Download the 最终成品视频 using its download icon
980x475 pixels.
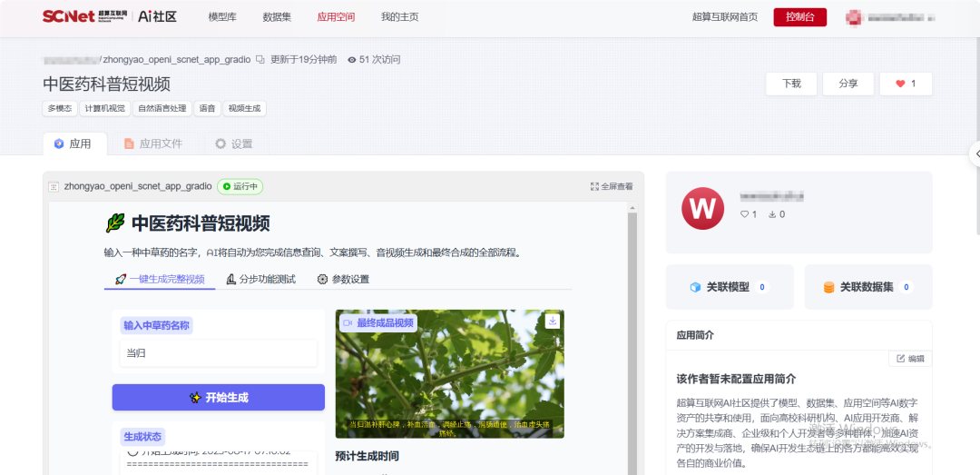tap(553, 321)
